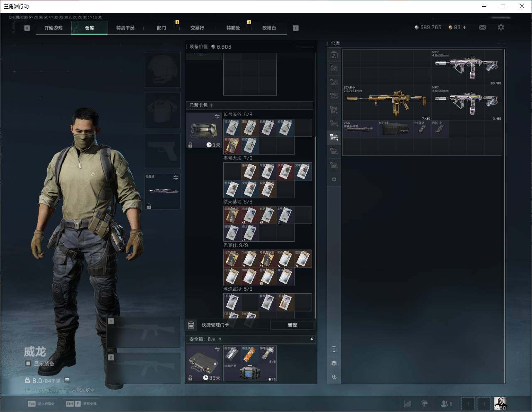
Task: Click the swap icon on the safe box
Action: (217, 349)
